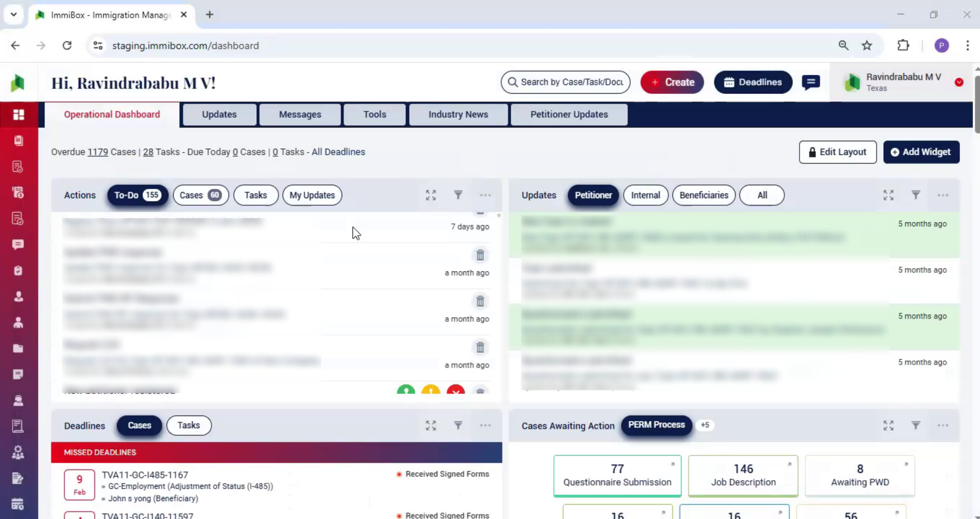The width and height of the screenshot is (980, 519).
Task: Filter the Actions widget
Action: pyautogui.click(x=458, y=195)
